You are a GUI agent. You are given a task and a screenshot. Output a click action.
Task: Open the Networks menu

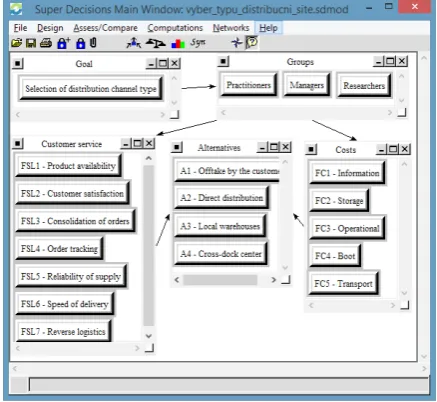231,28
